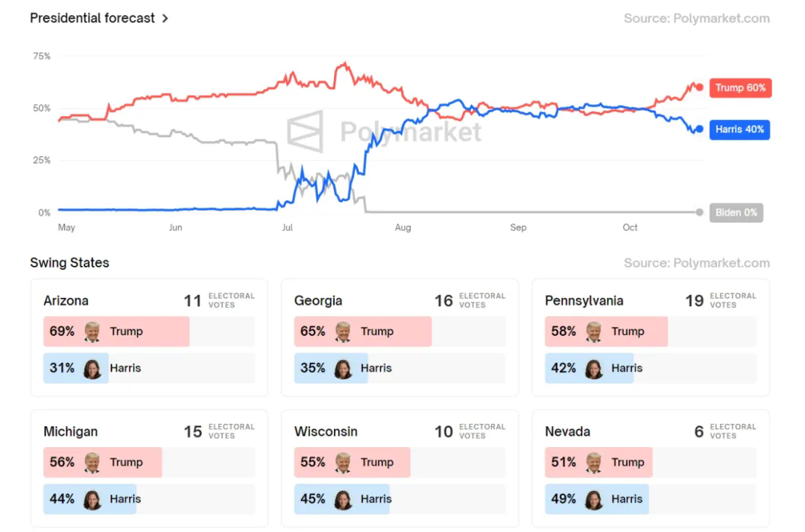Open the Presidential forecast heading link
Screen dimensions: 805x532
(92, 18)
